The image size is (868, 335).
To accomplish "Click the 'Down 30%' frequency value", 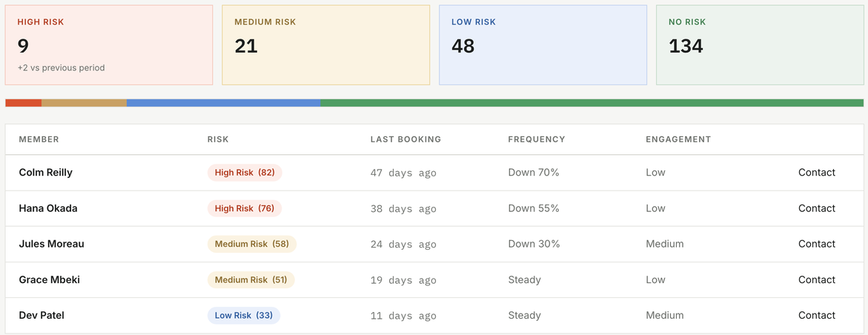I will tap(534, 244).
